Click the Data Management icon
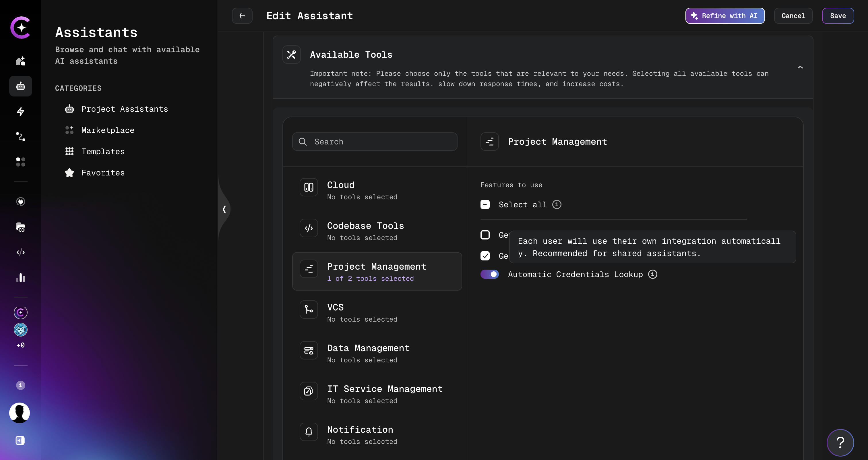The height and width of the screenshot is (460, 868). [x=309, y=350]
